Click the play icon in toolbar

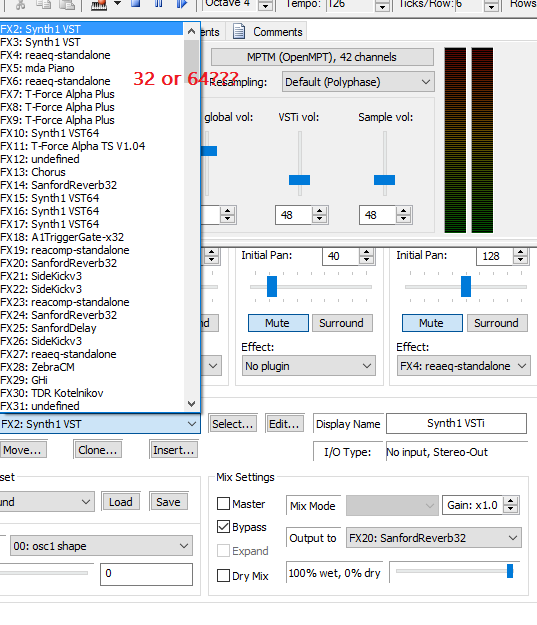(x=181, y=4)
